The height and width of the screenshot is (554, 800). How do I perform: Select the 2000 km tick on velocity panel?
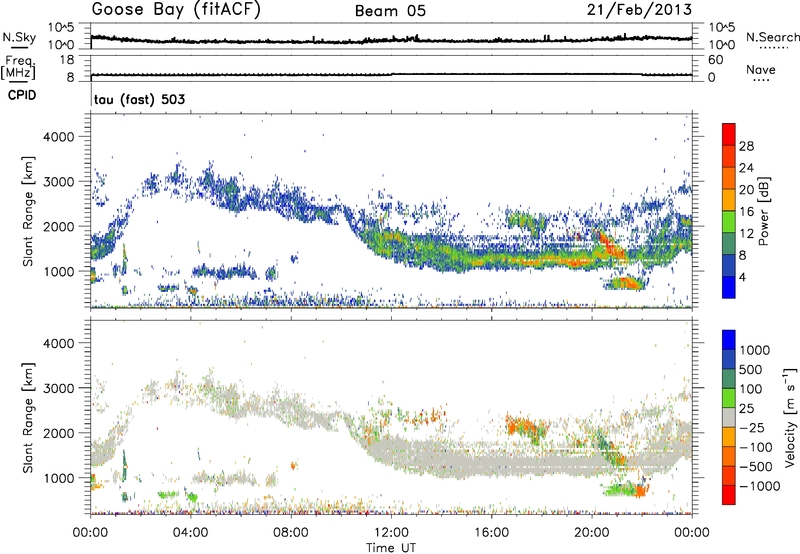pos(58,433)
